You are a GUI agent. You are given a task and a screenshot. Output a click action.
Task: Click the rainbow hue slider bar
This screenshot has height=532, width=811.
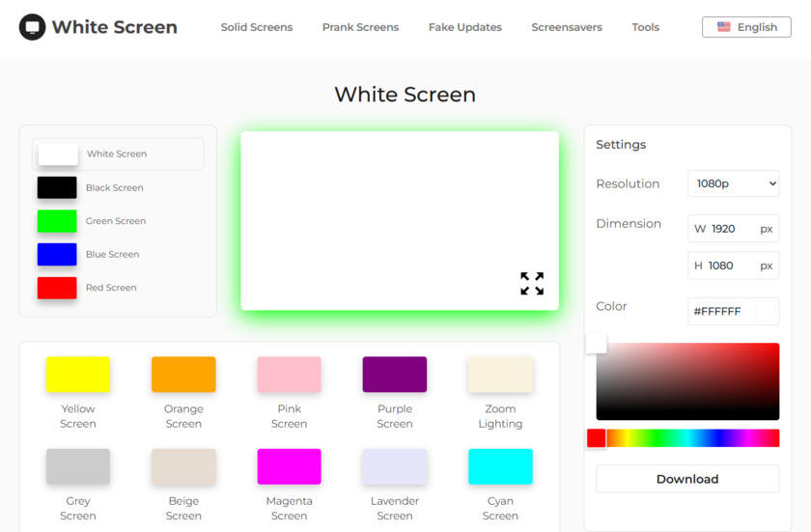coord(687,438)
